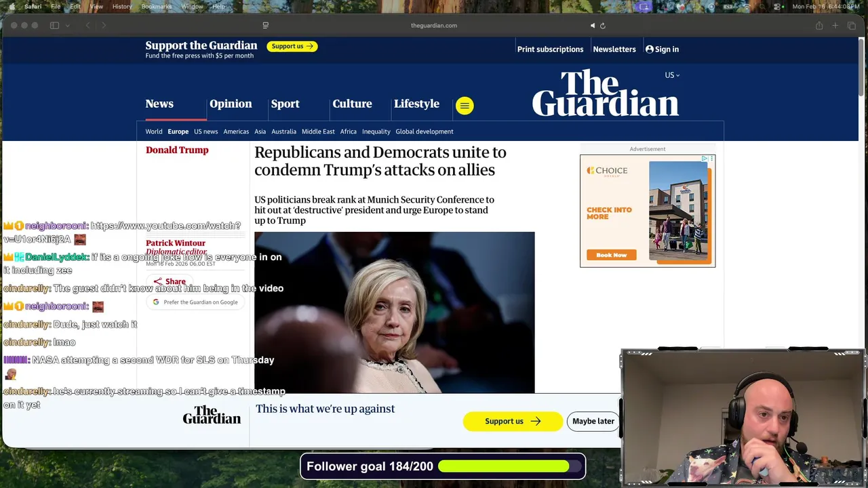
Task: Click 'Support us' in bottom banner
Action: tap(513, 421)
